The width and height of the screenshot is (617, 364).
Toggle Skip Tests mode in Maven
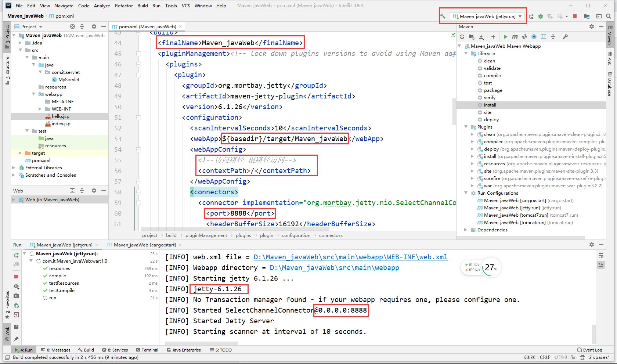click(534, 37)
